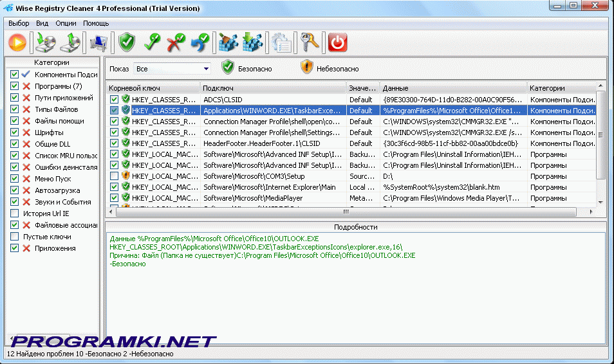
Task: Click blue check icon beside Компоненты Подси
Action: click(26, 75)
